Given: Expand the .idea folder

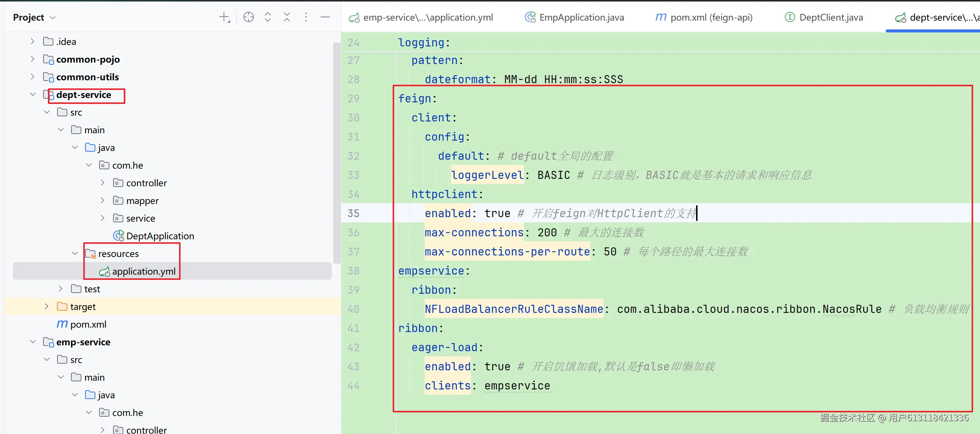Looking at the screenshot, I should 33,42.
